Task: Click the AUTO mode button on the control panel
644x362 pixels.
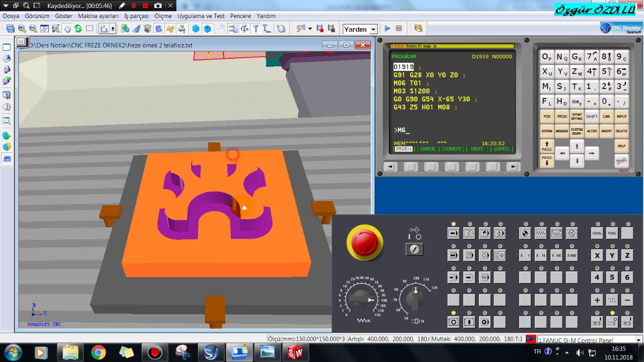Action: pyautogui.click(x=453, y=233)
